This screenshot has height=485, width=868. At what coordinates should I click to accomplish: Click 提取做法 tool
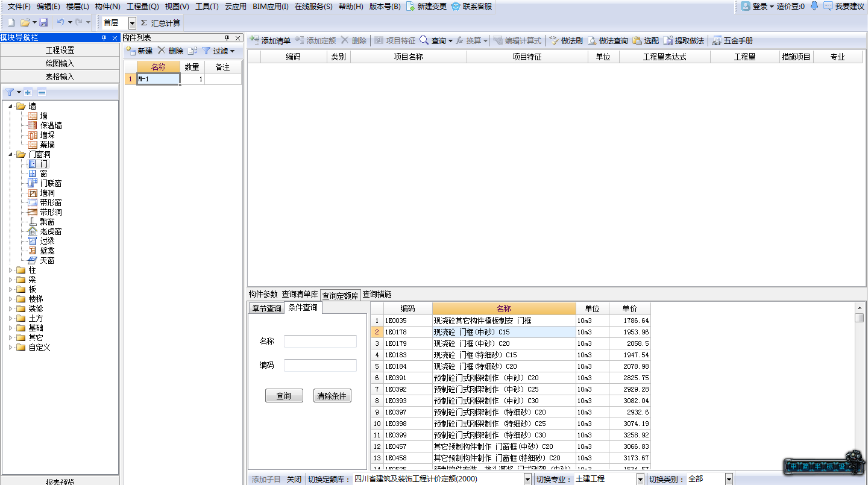(x=684, y=41)
